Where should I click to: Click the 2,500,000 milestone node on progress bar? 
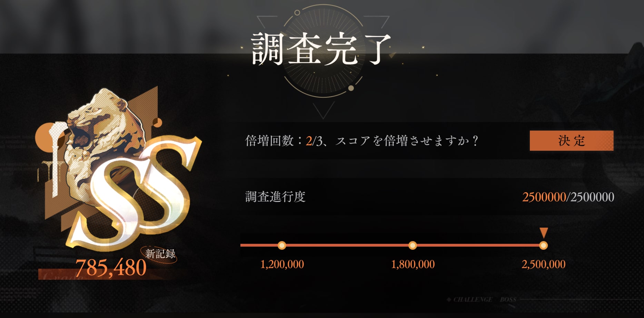pyautogui.click(x=543, y=246)
